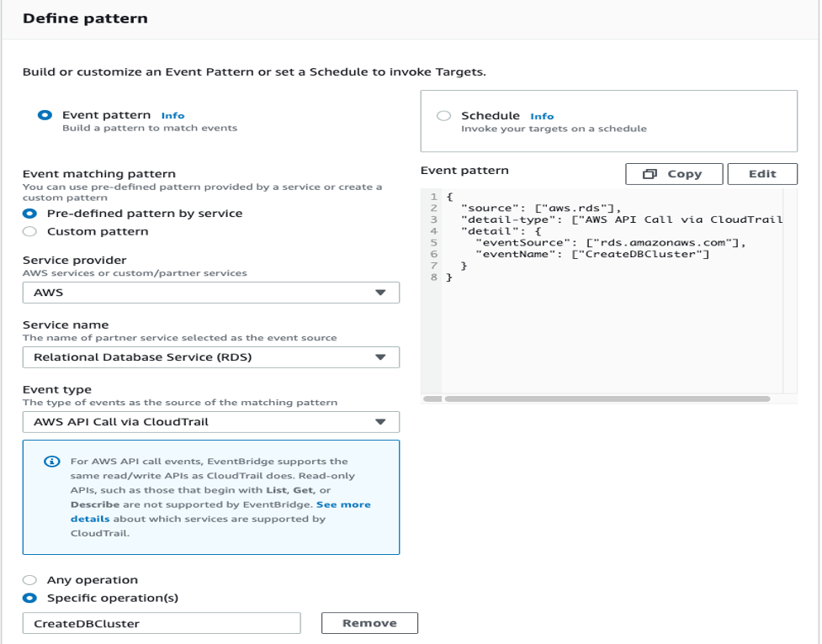Open the Event type dropdown
Image resolution: width=822 pixels, height=644 pixels.
pos(214,422)
